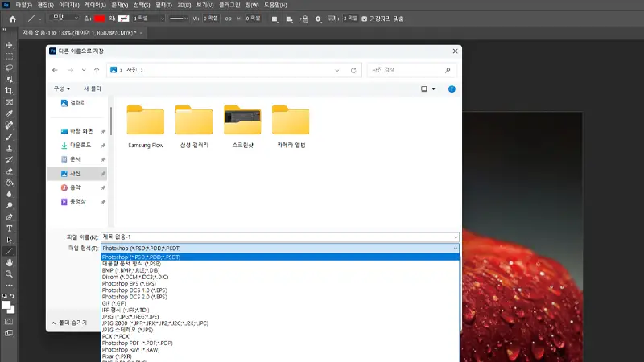The image size is (644, 362).
Task: Open the path operations icon
Action: tap(275, 19)
